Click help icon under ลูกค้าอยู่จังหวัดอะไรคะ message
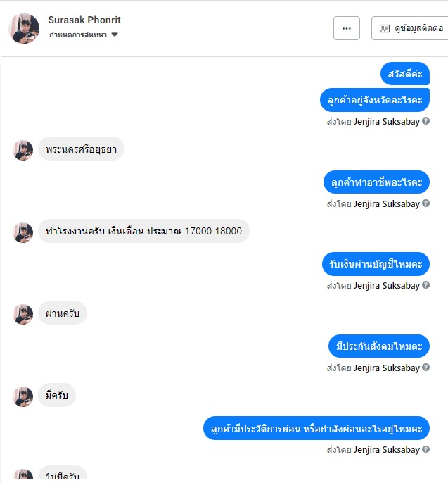 pos(426,121)
